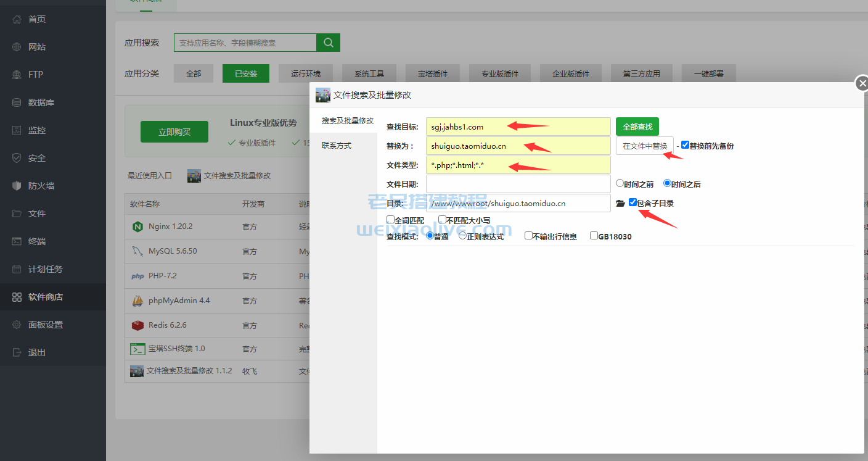The image size is (868, 461).
Task: Click the folder browse icon beside 目录 field
Action: tap(620, 203)
